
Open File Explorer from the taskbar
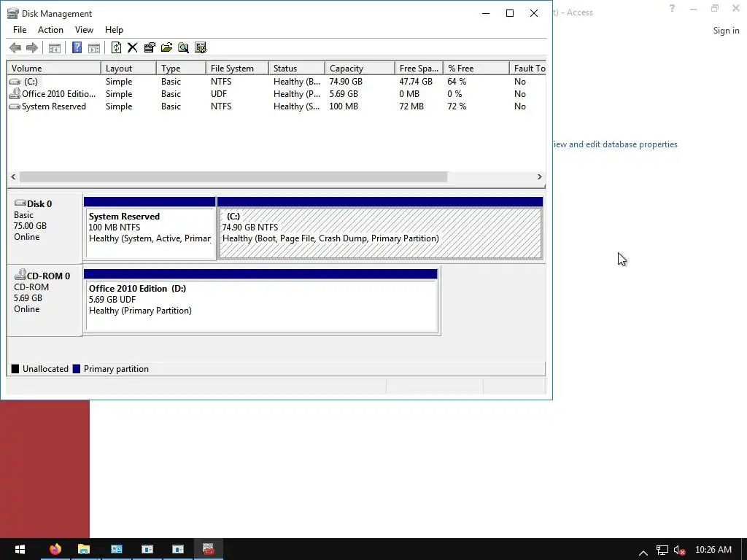coord(84,550)
